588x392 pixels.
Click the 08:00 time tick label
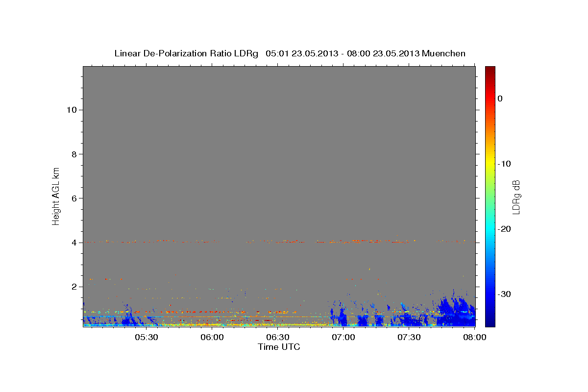pos(475,338)
